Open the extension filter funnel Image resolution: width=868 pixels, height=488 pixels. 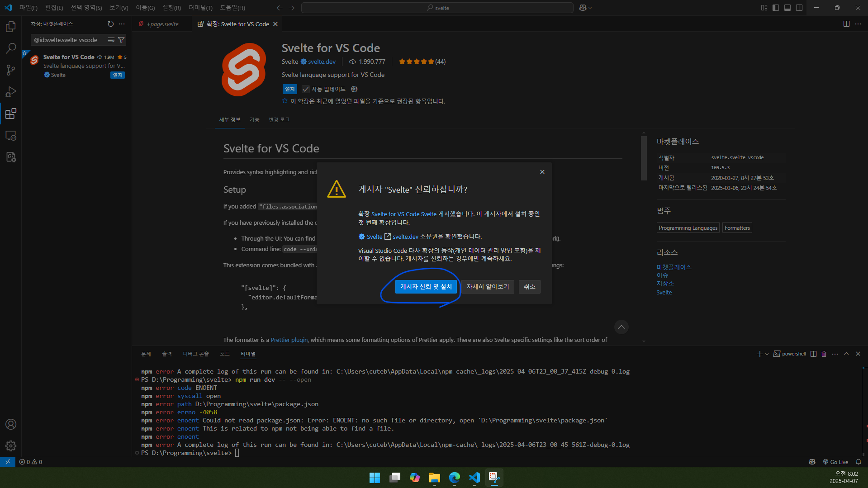click(121, 40)
